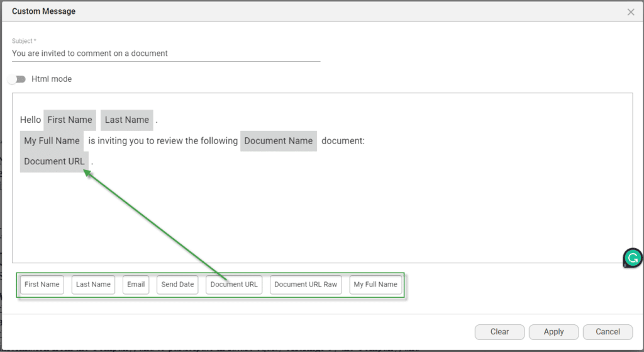This screenshot has width=644, height=352.
Task: Apply the custom message
Action: pos(553,332)
